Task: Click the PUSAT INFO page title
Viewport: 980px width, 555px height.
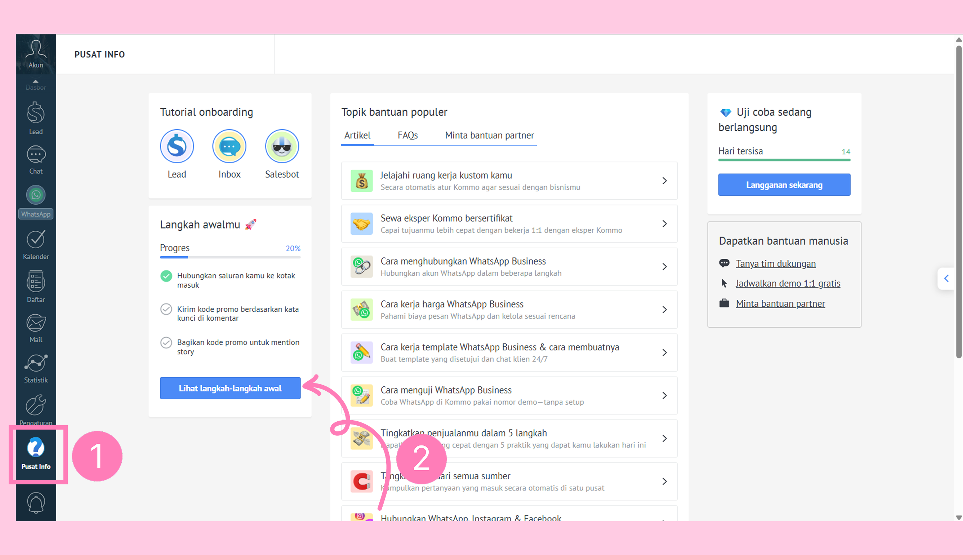Action: (99, 54)
